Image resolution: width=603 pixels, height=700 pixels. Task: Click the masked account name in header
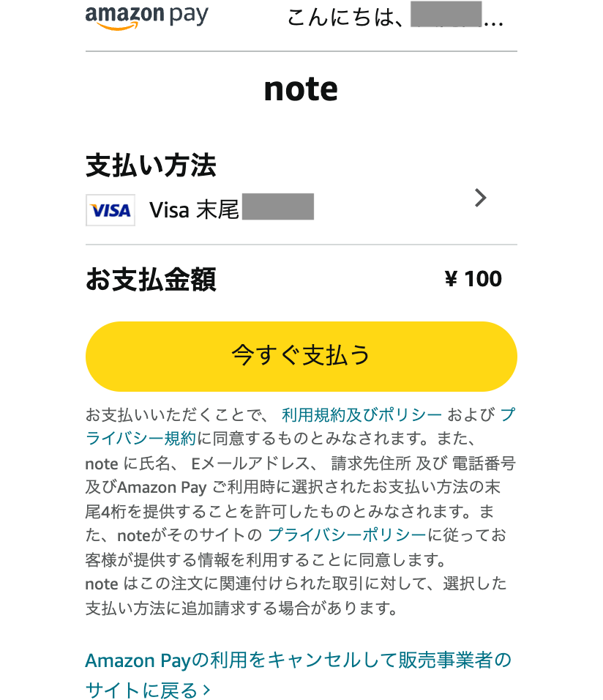[x=446, y=14]
